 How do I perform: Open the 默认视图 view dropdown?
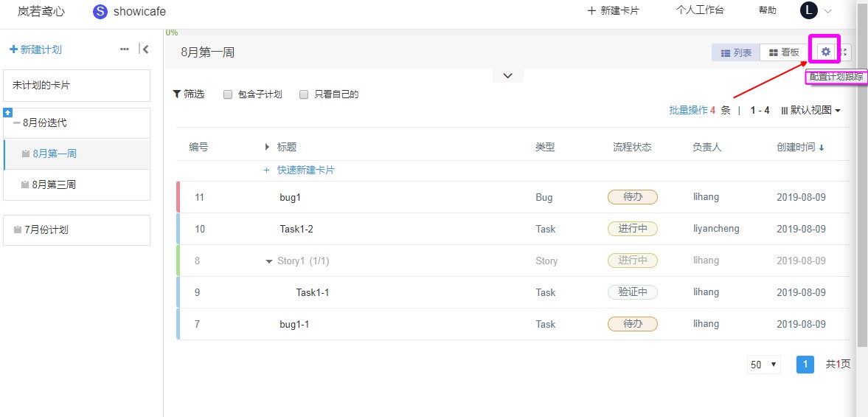pos(811,110)
